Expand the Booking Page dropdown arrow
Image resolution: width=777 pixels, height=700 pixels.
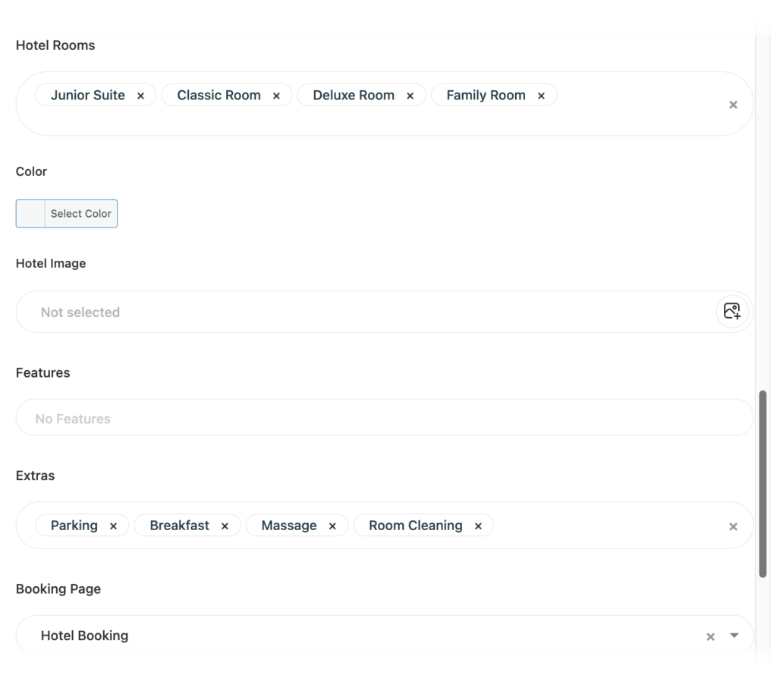point(734,636)
